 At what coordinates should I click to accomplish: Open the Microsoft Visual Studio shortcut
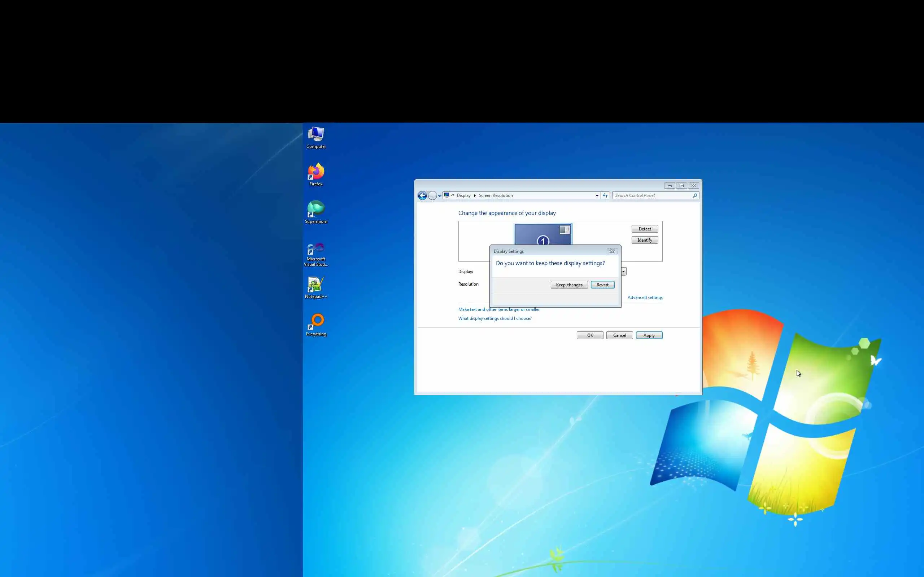pos(316,253)
